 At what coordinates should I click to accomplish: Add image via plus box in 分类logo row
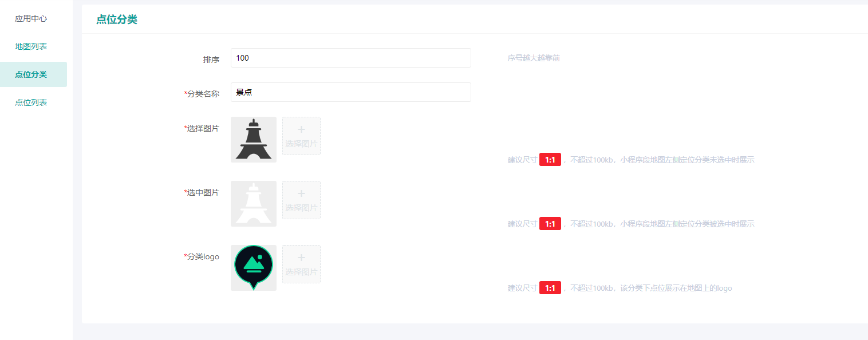click(x=301, y=264)
